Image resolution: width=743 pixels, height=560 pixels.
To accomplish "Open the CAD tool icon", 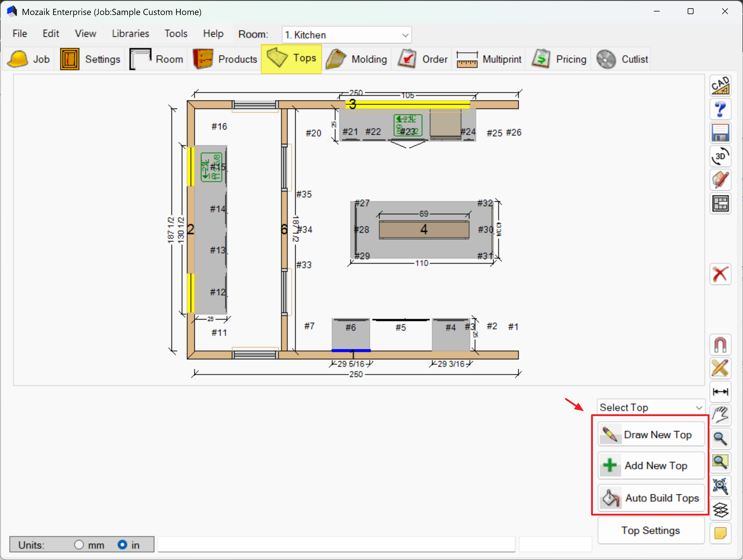I will (720, 85).
